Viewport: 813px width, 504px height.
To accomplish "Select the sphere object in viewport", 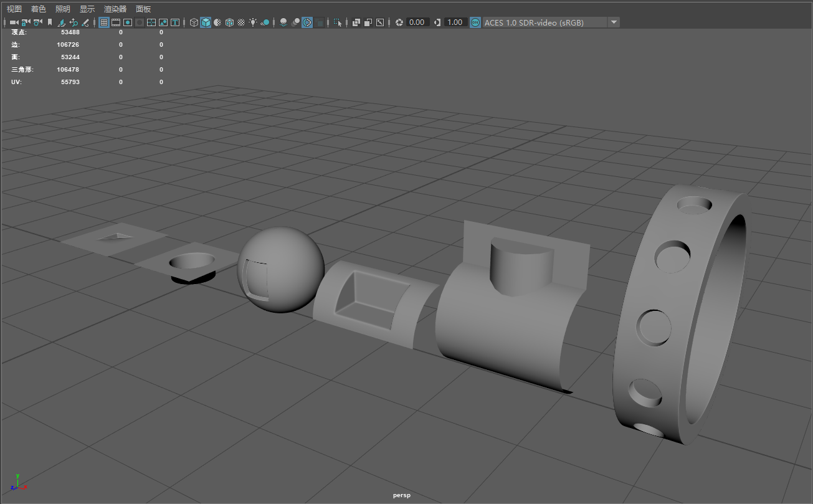I will 282,269.
